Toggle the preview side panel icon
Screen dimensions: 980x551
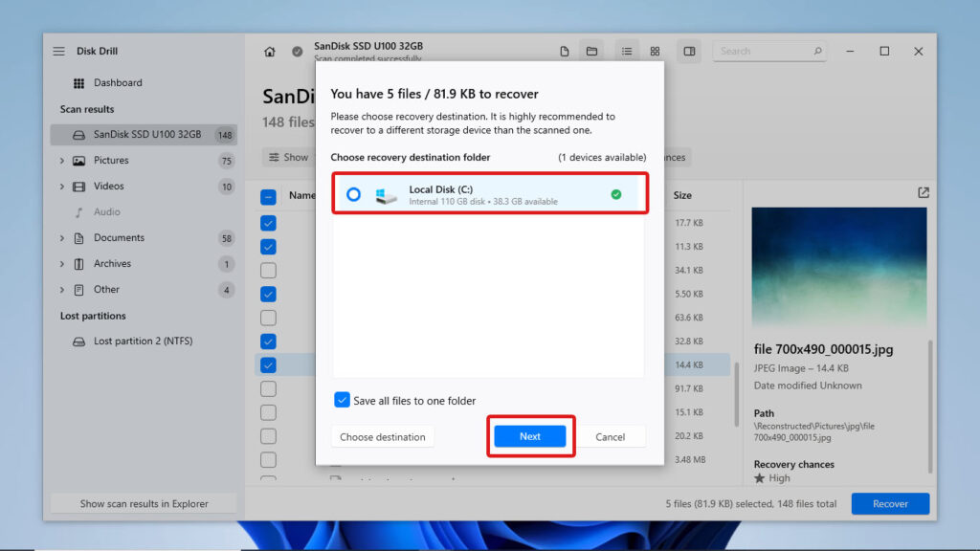[689, 51]
